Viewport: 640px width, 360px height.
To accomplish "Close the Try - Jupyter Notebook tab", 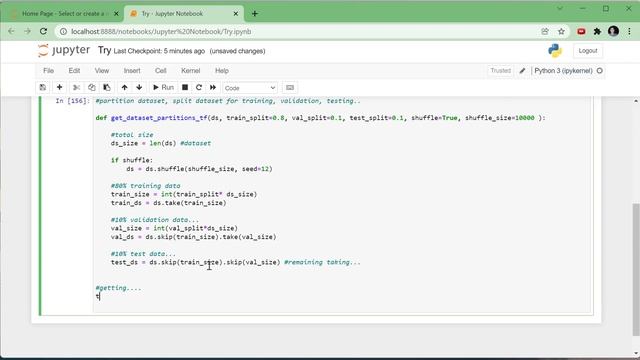I will pos(236,13).
